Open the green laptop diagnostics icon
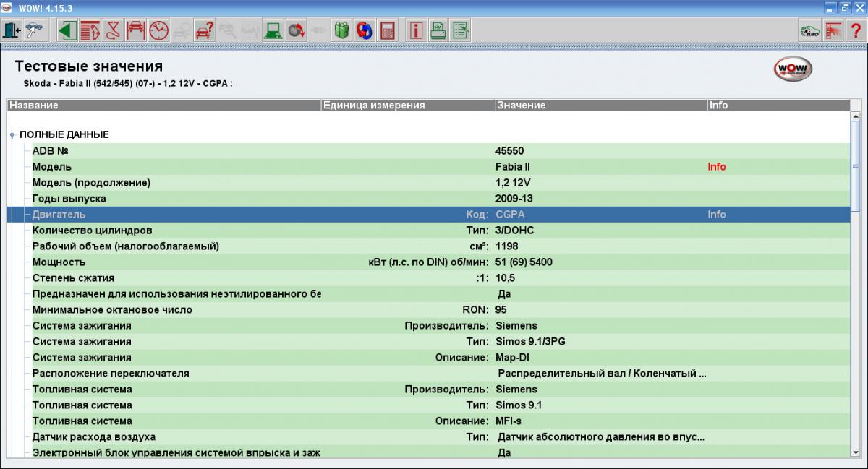The height and width of the screenshot is (469, 868). pyautogui.click(x=272, y=30)
